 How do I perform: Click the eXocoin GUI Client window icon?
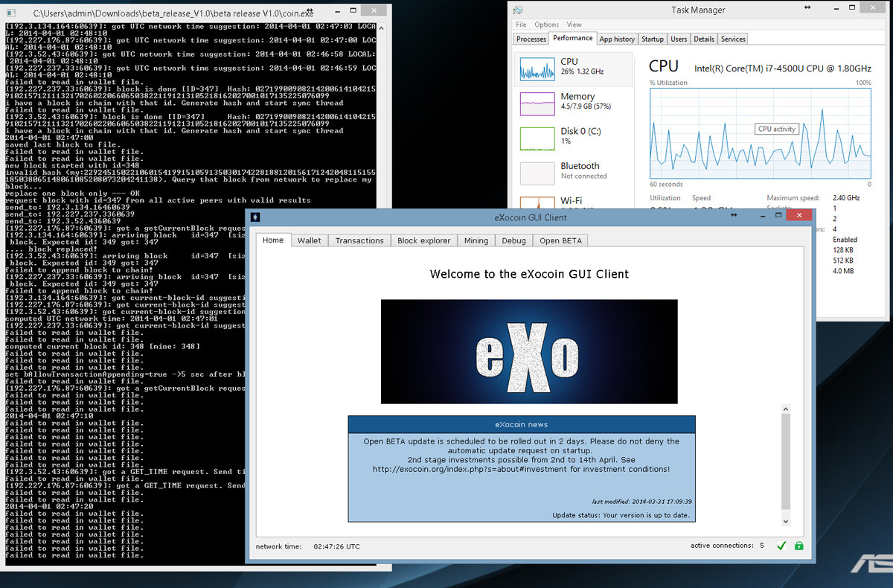(255, 217)
